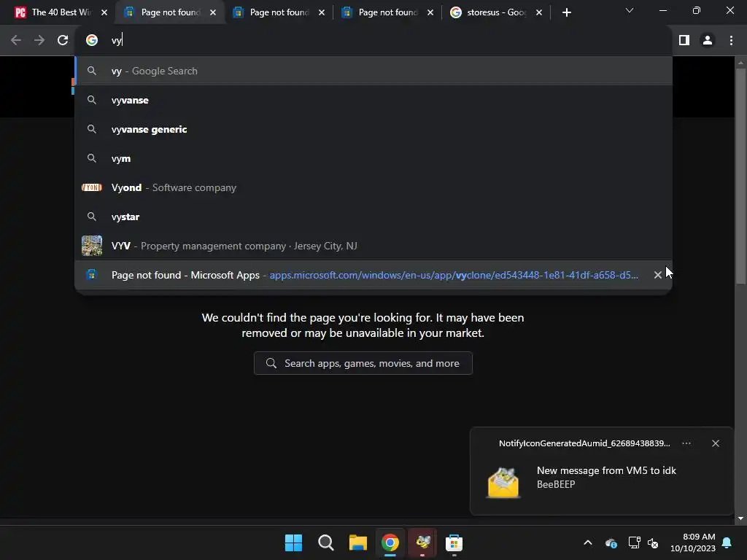Open Chrome three-dot menu
The height and width of the screenshot is (560, 747).
[x=731, y=41]
